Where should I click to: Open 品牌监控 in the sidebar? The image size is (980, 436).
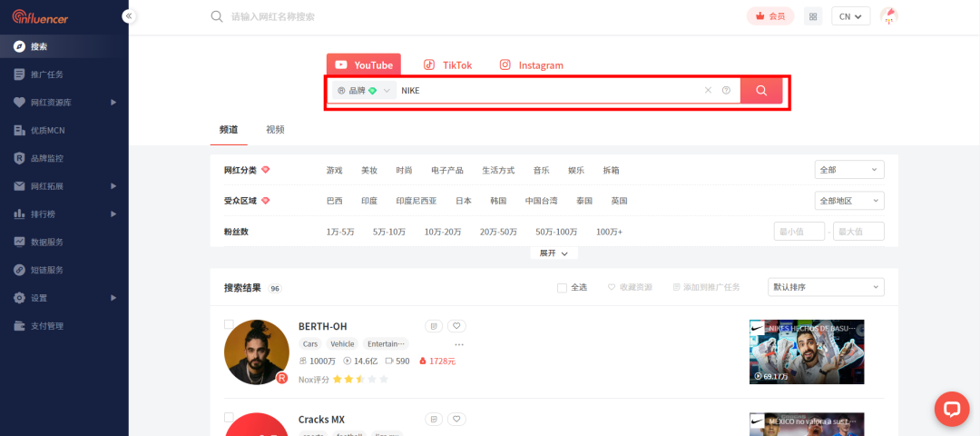[x=47, y=158]
